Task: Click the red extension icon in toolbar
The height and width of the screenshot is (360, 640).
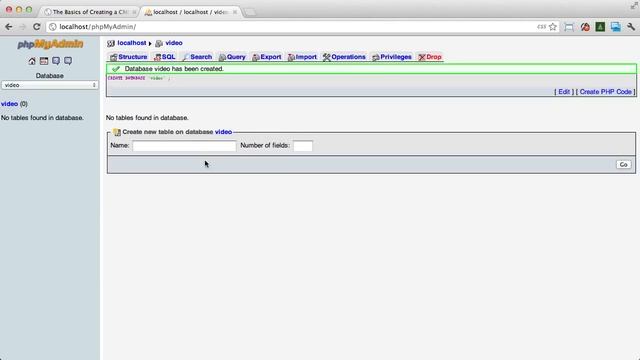Action: [585, 27]
